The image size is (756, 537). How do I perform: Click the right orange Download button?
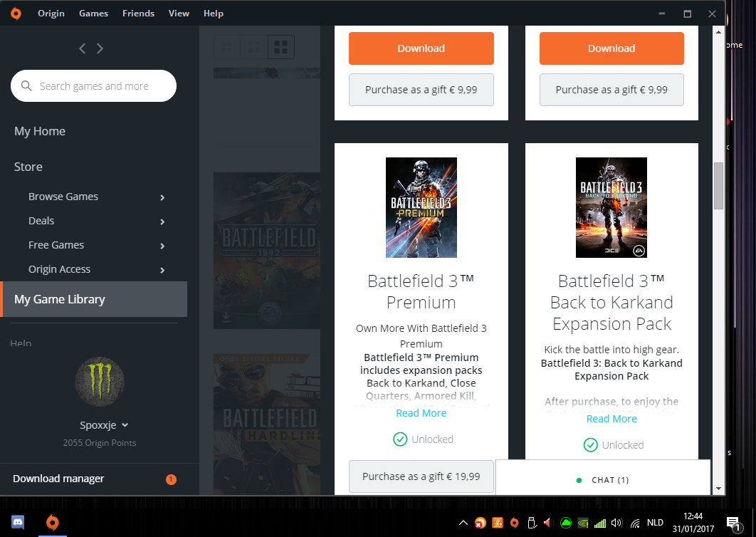pyautogui.click(x=611, y=48)
